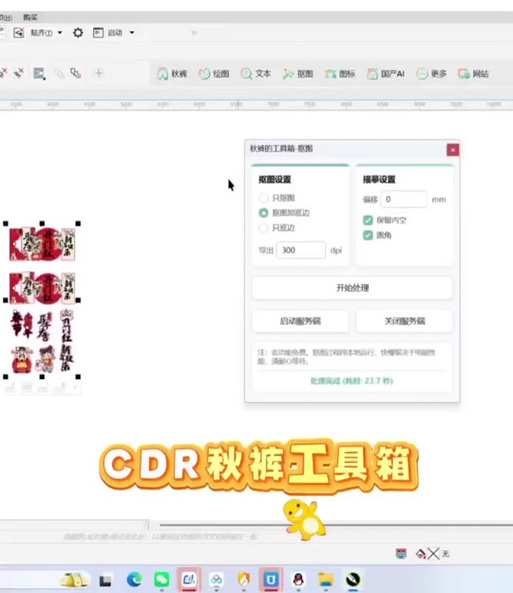This screenshot has width=513, height=593.
Task: Open the 网站 website button
Action: (474, 74)
